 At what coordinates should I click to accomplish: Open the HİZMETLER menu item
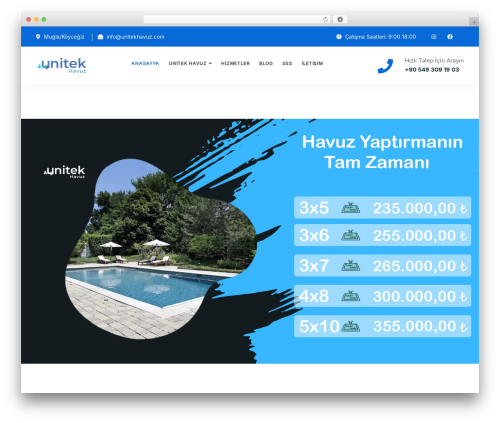point(235,63)
